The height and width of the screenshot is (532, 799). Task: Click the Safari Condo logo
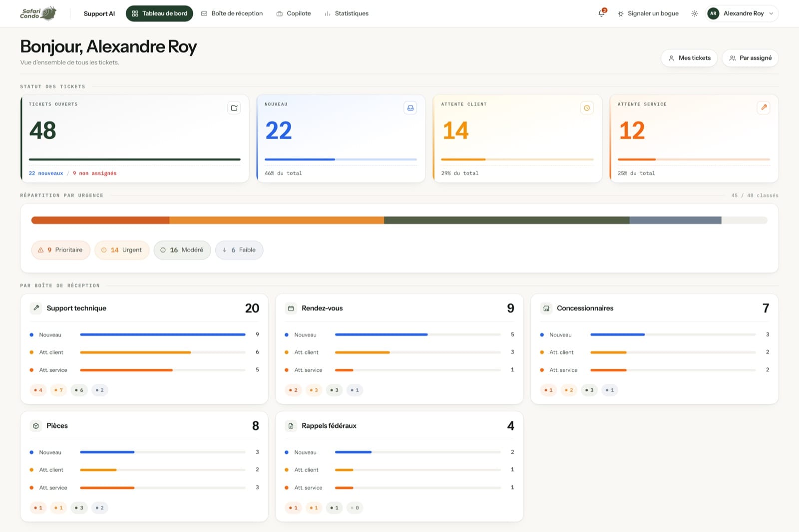coord(38,13)
